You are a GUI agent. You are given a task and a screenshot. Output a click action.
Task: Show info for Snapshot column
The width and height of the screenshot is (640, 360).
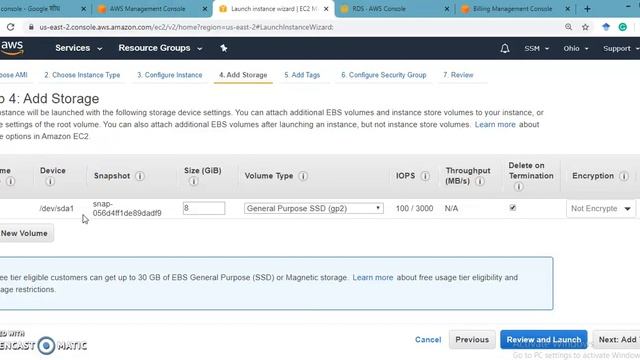(x=140, y=176)
